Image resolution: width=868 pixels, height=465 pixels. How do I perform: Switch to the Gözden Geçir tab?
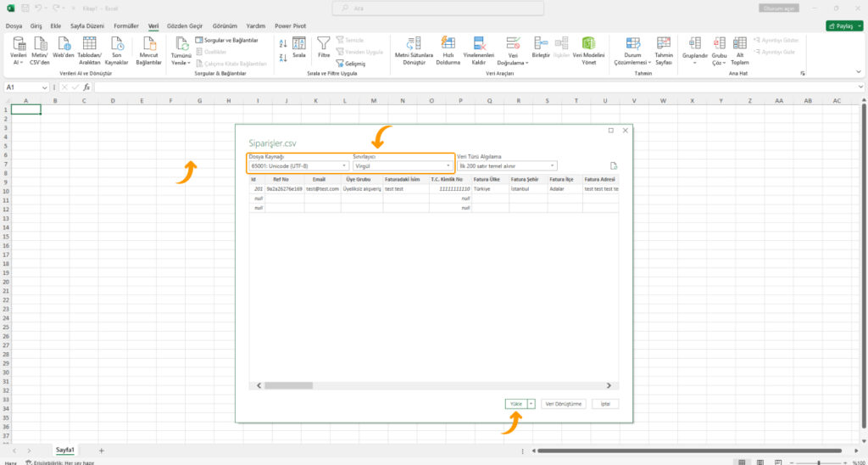coord(184,26)
